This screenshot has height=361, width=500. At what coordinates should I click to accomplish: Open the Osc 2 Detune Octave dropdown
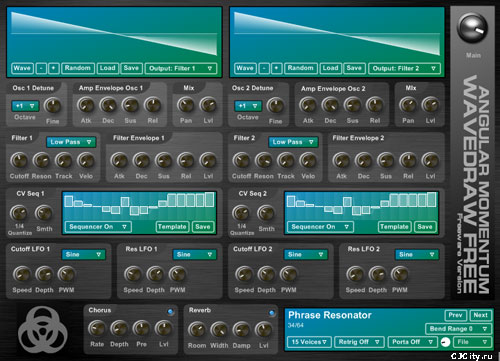pos(248,106)
